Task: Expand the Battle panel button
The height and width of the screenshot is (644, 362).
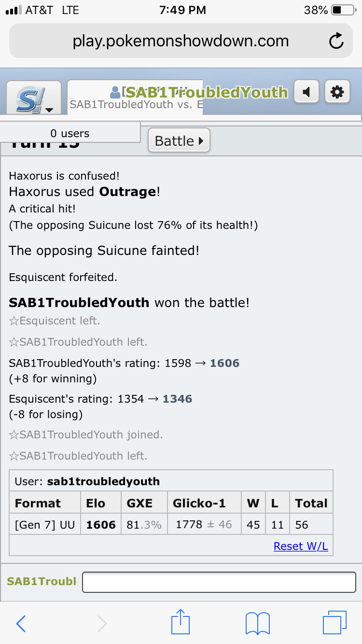Action: click(x=179, y=141)
